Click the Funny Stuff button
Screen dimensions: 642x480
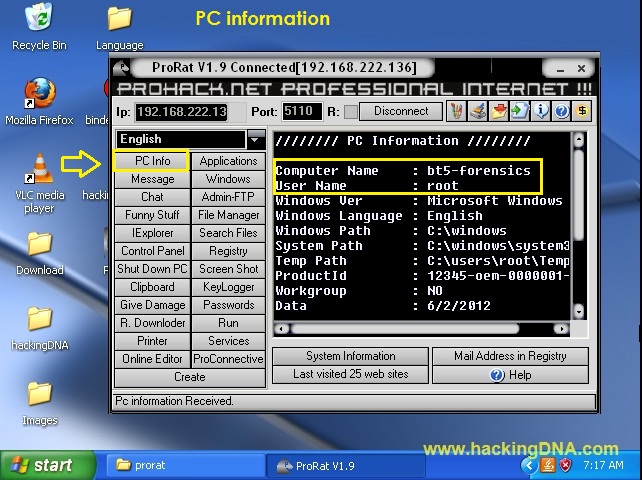coord(152,215)
